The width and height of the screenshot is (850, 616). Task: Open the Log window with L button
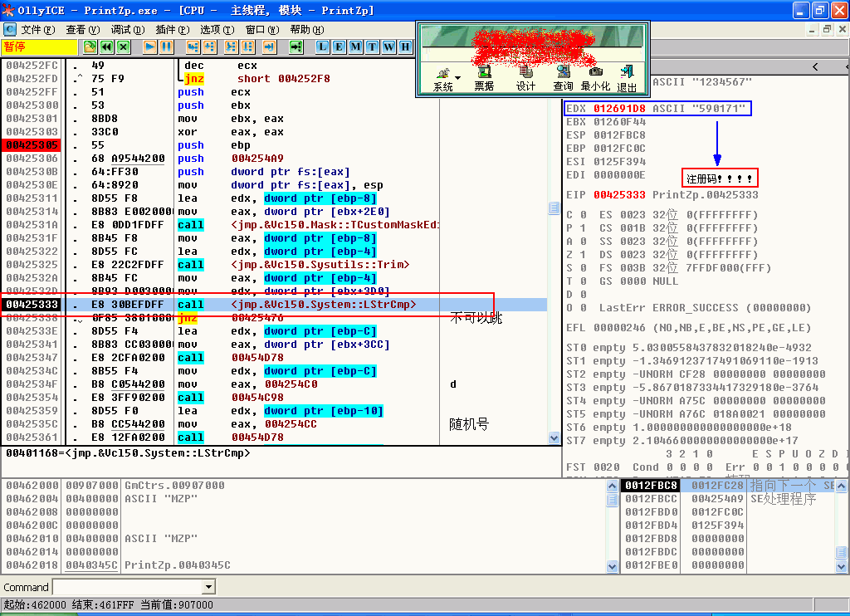pyautogui.click(x=323, y=47)
